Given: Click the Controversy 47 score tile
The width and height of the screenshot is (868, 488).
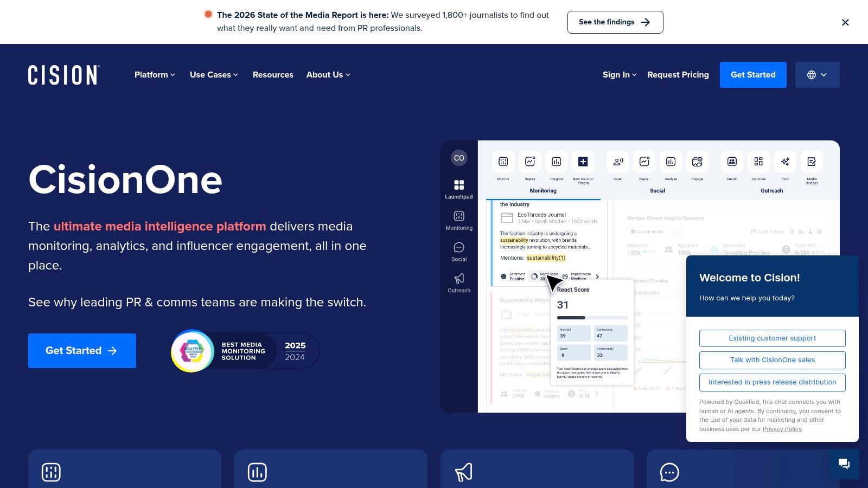Looking at the screenshot, I should [611, 333].
